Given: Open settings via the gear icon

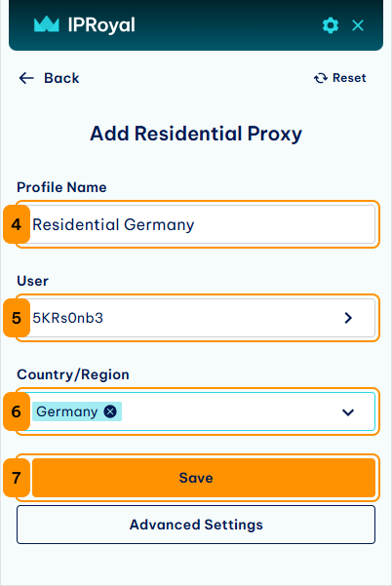Looking at the screenshot, I should (x=331, y=25).
